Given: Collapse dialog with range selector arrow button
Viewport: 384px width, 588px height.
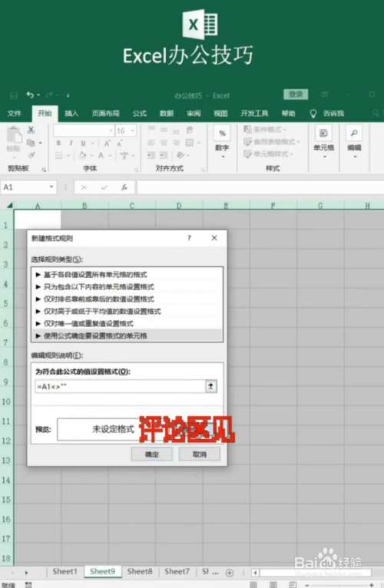Looking at the screenshot, I should pos(211,386).
